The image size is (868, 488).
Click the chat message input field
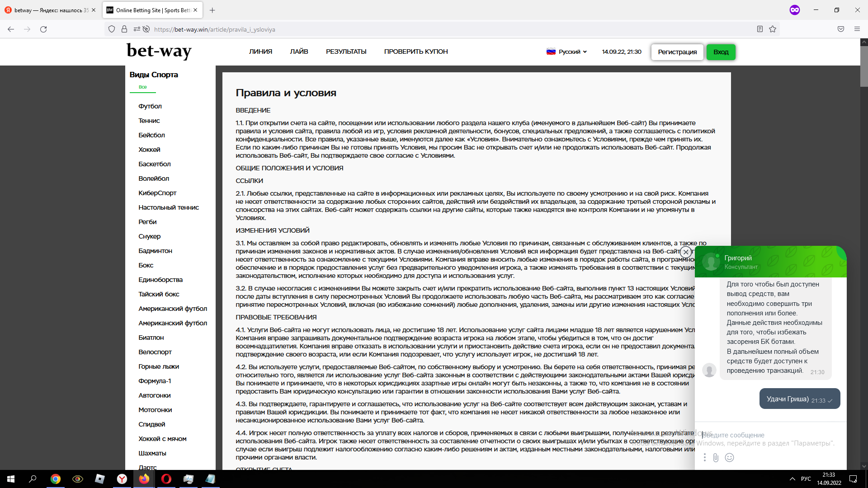pyautogui.click(x=770, y=435)
